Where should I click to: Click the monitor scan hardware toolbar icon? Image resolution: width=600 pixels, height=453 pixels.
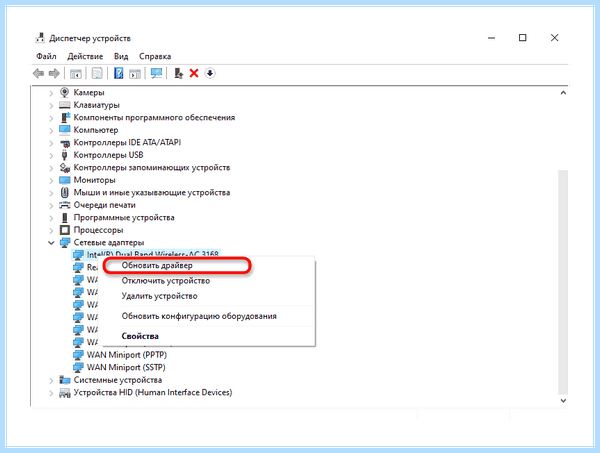[x=156, y=73]
